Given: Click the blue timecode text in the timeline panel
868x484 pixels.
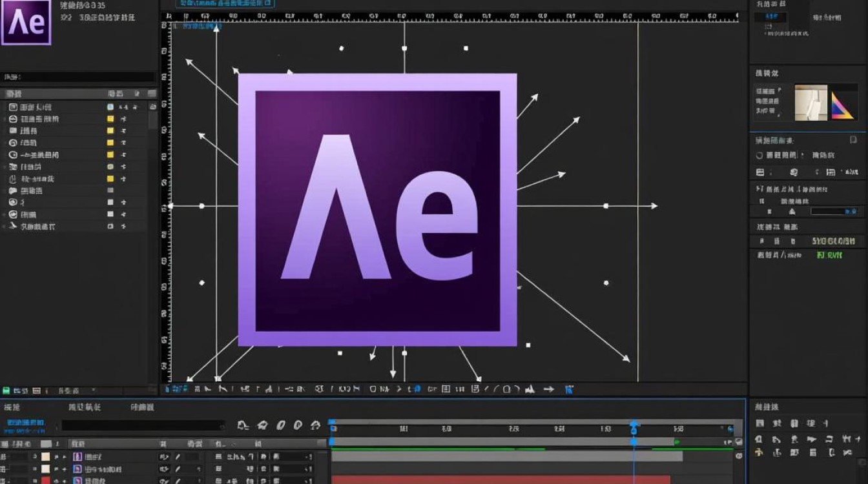Looking at the screenshot, I should (x=26, y=423).
